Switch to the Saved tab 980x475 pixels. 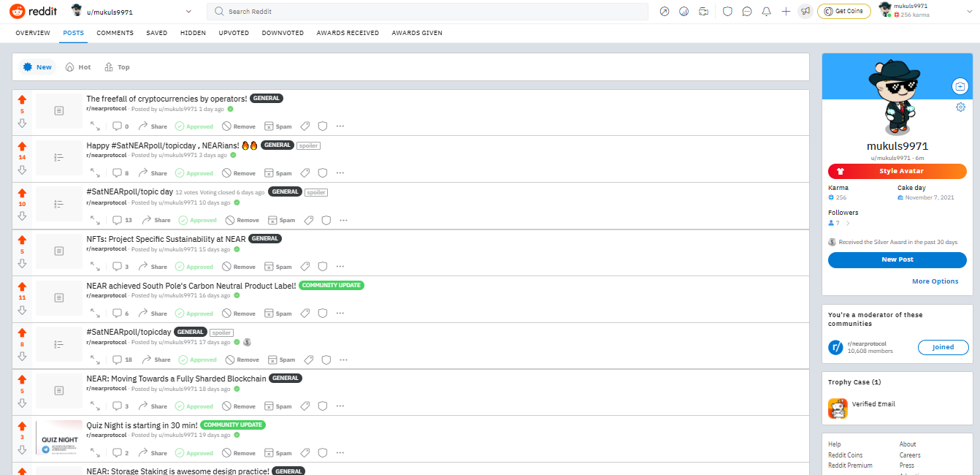[156, 33]
